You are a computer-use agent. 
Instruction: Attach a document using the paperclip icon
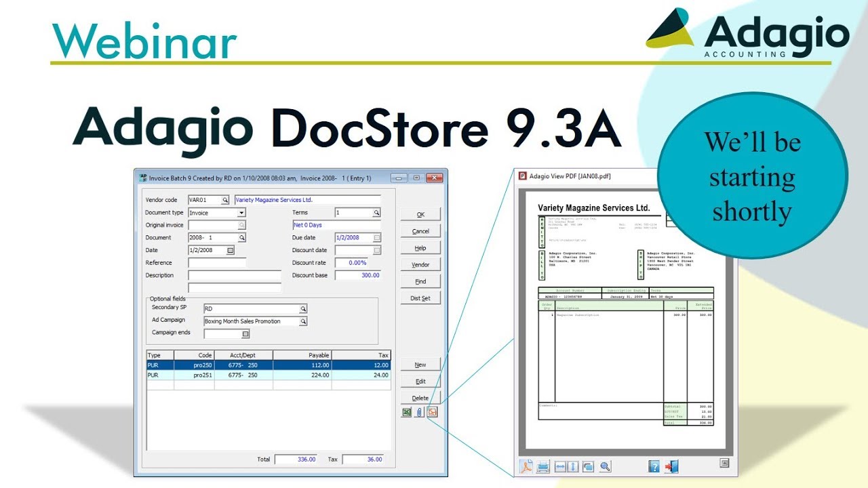(419, 412)
